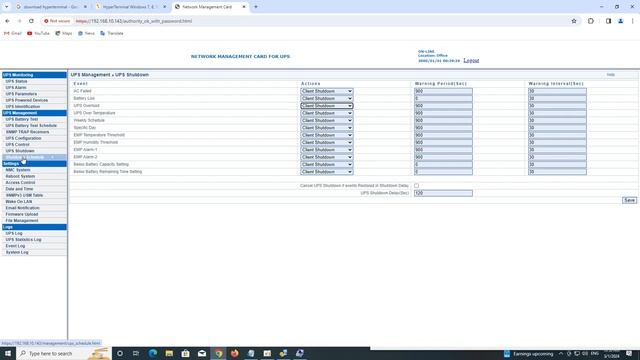Switch to the download hyperterminal Google tab
Viewport: 640px width, 360px height.
click(51, 7)
